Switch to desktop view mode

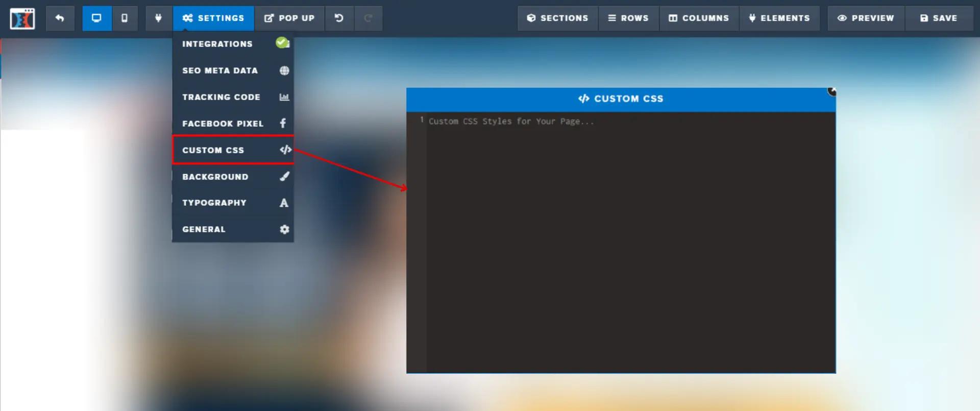pos(96,18)
